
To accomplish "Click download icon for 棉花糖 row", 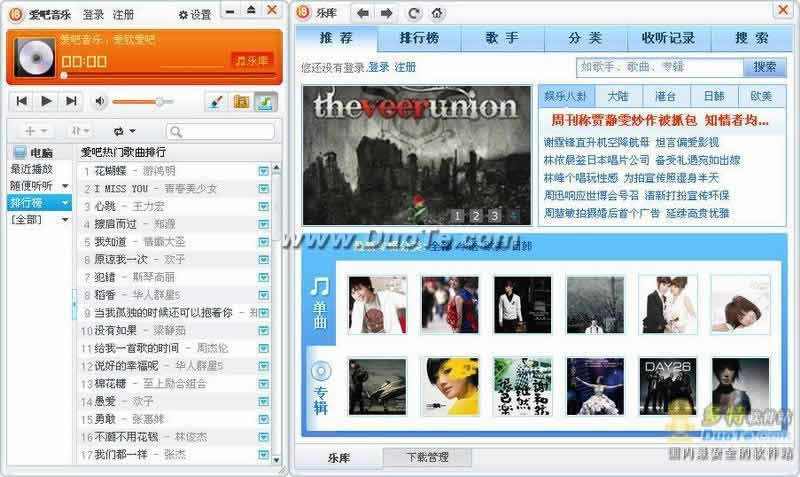I will pyautogui.click(x=263, y=384).
